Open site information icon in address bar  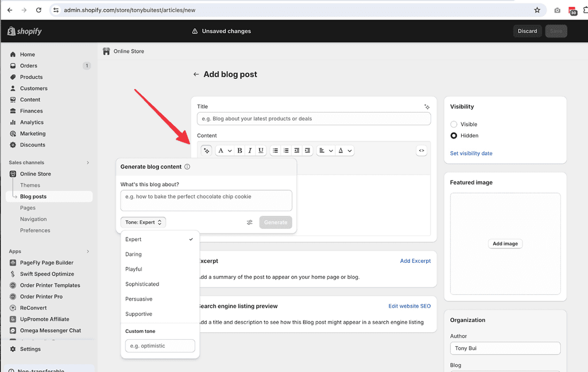click(x=56, y=10)
